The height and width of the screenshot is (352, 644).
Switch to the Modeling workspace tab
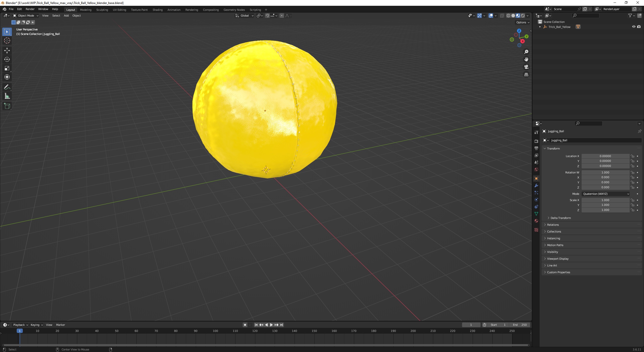point(86,10)
